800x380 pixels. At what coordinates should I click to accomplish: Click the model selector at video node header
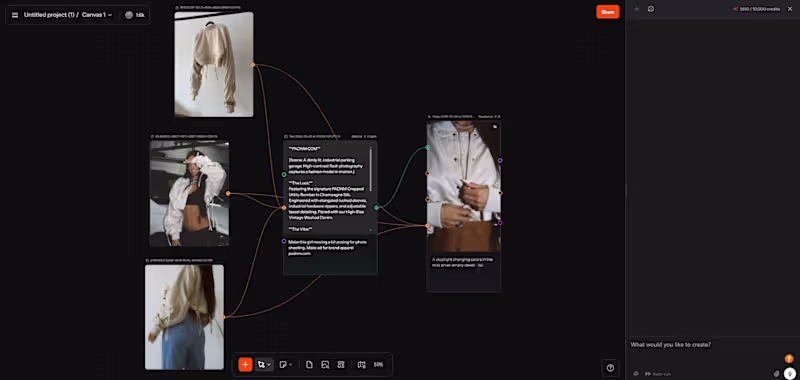[x=489, y=116]
